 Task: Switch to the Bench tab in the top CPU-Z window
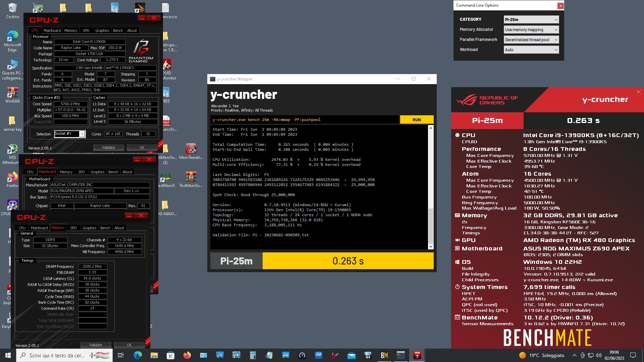tap(118, 30)
